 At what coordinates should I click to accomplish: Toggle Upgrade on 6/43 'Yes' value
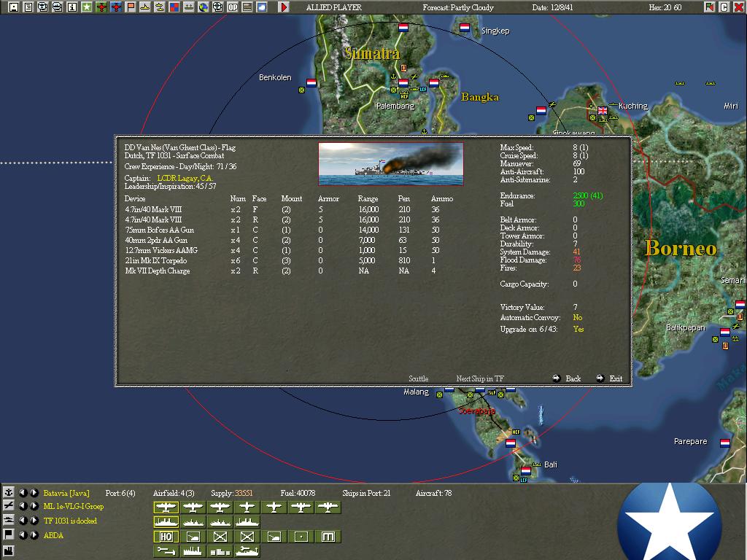(x=578, y=329)
